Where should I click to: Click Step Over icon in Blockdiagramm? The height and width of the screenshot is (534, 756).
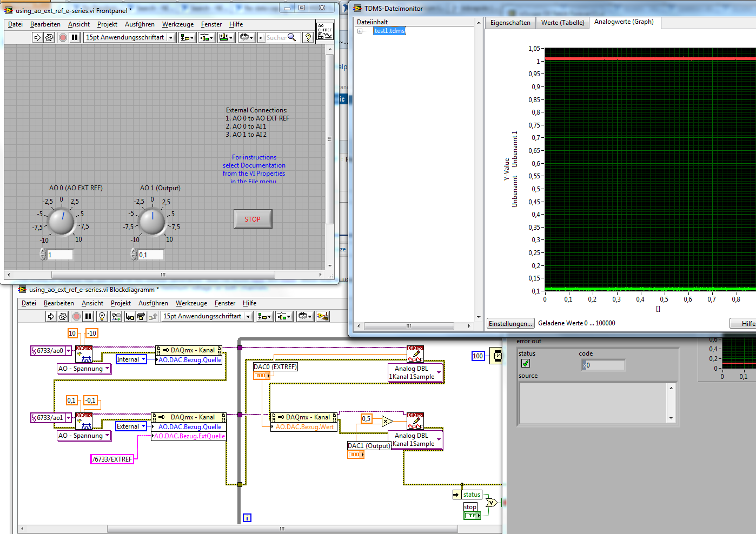point(141,316)
